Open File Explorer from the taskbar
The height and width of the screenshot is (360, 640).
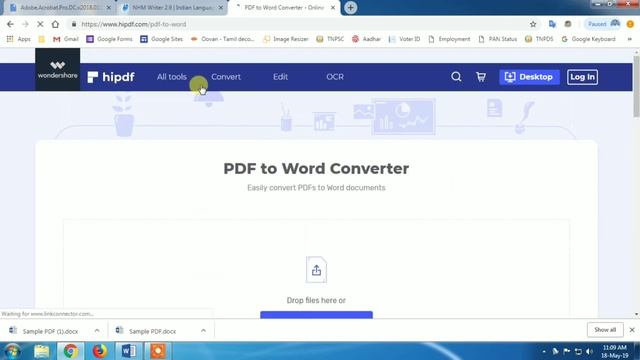(41, 351)
